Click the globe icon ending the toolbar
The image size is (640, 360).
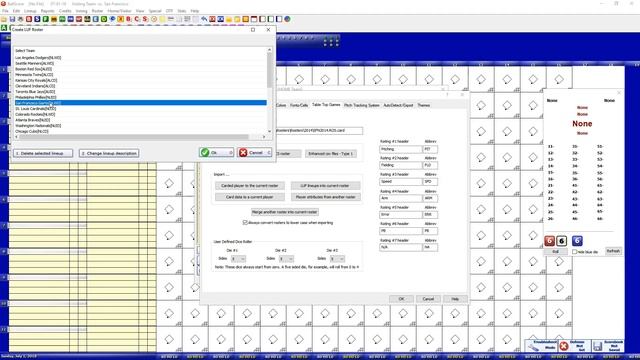tap(287, 19)
